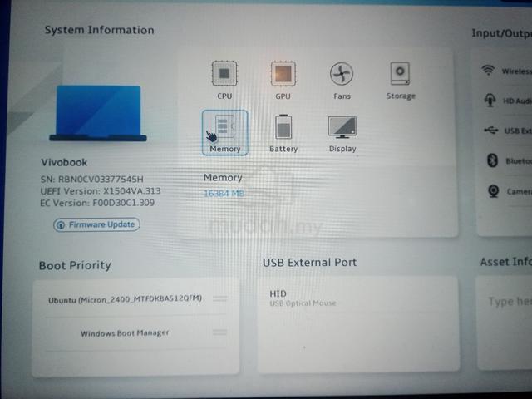This screenshot has width=532, height=399.
Task: Click the Camera webcam icon
Action: (493, 191)
